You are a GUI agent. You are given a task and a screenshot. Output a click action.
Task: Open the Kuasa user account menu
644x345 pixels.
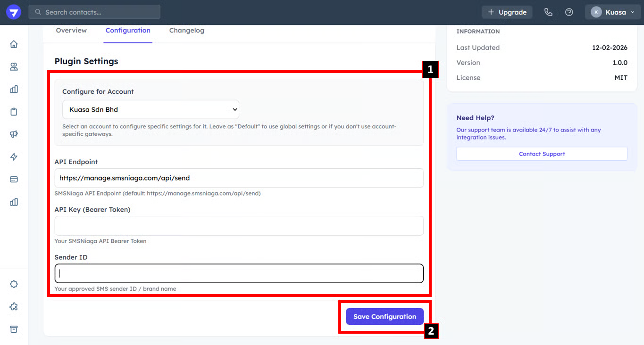[612, 12]
